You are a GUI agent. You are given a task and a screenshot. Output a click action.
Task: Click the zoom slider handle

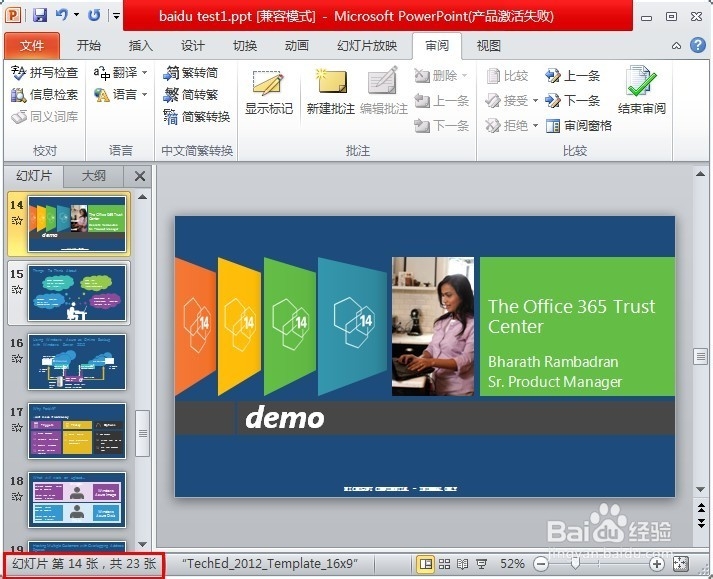(575, 564)
